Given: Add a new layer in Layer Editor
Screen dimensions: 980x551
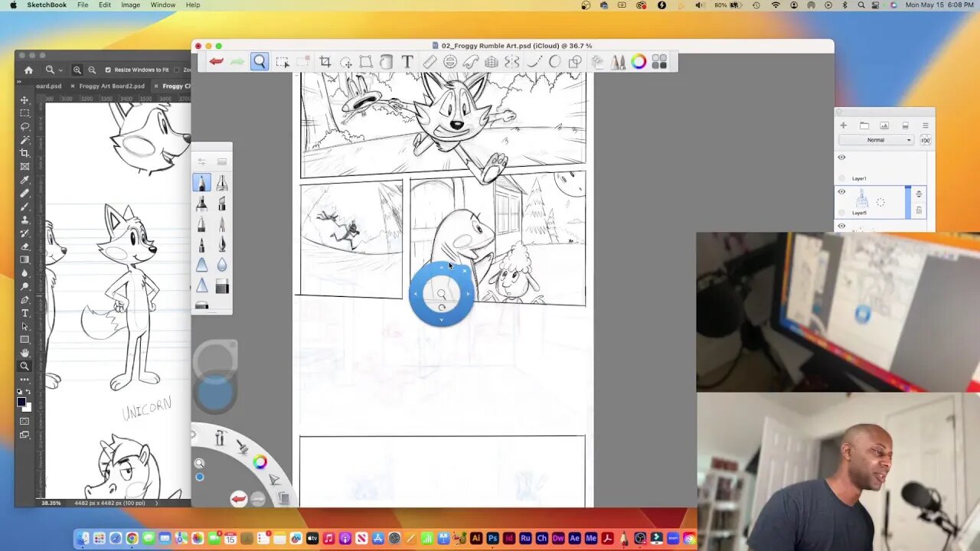Looking at the screenshot, I should tap(843, 126).
